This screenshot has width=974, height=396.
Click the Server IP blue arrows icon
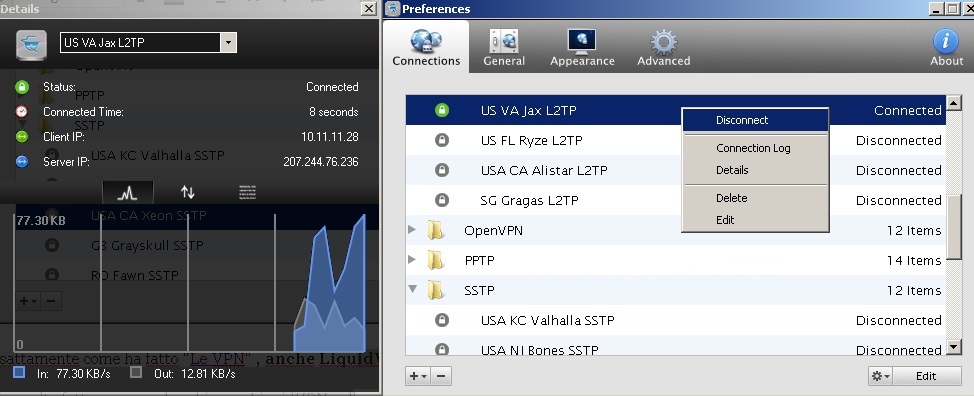tap(22, 161)
